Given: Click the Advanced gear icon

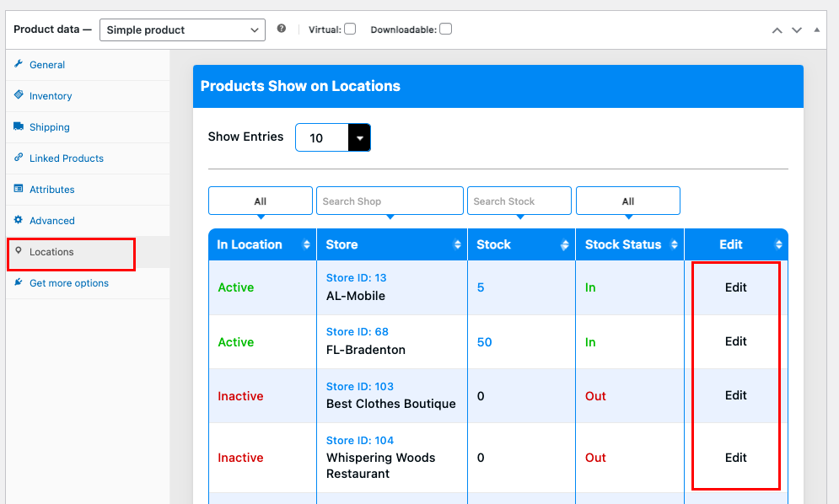Looking at the screenshot, I should 19,219.
